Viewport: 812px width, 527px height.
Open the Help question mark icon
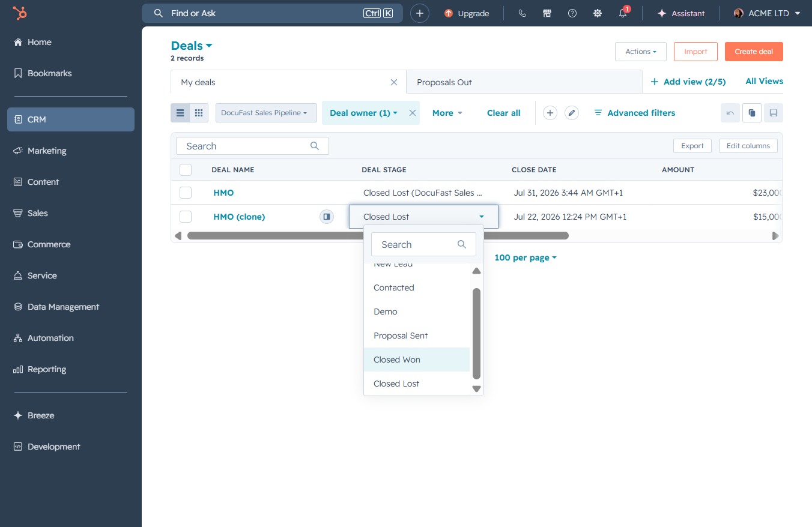coord(572,13)
